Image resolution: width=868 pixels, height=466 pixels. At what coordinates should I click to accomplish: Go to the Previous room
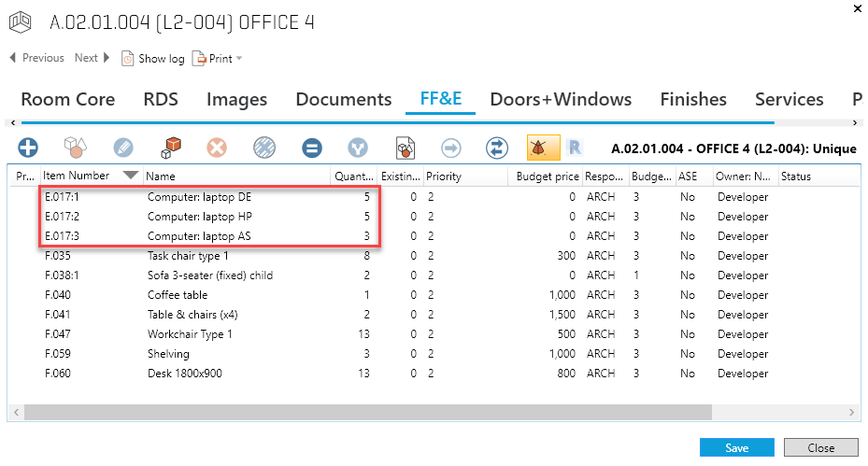[x=36, y=58]
